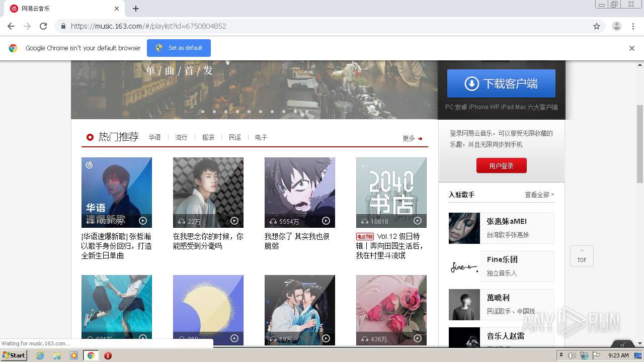This screenshot has width=644, height=362.
Task: Click the browser Forward arrow
Action: coord(27,26)
